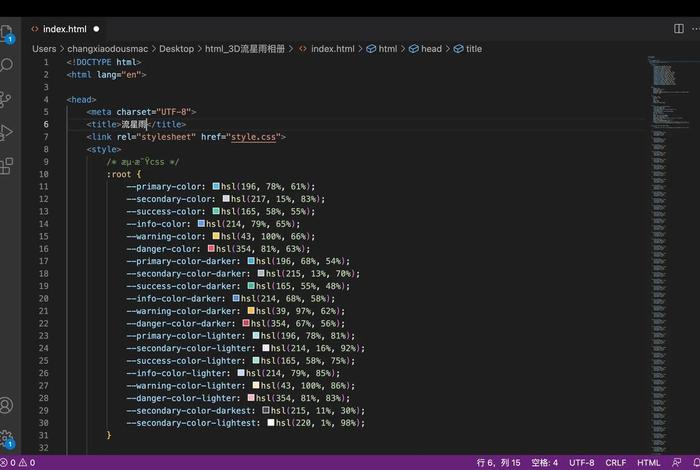Open the feedback icon in the status bar

click(x=677, y=462)
